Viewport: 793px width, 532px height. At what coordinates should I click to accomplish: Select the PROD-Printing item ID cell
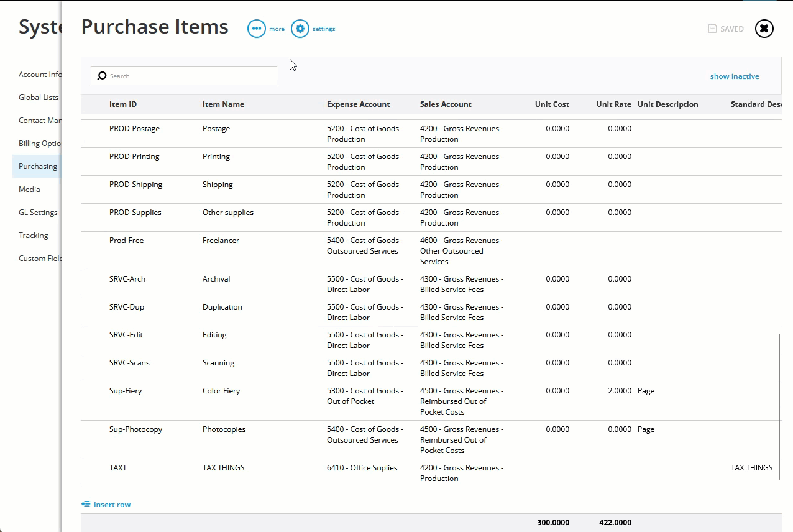point(134,157)
